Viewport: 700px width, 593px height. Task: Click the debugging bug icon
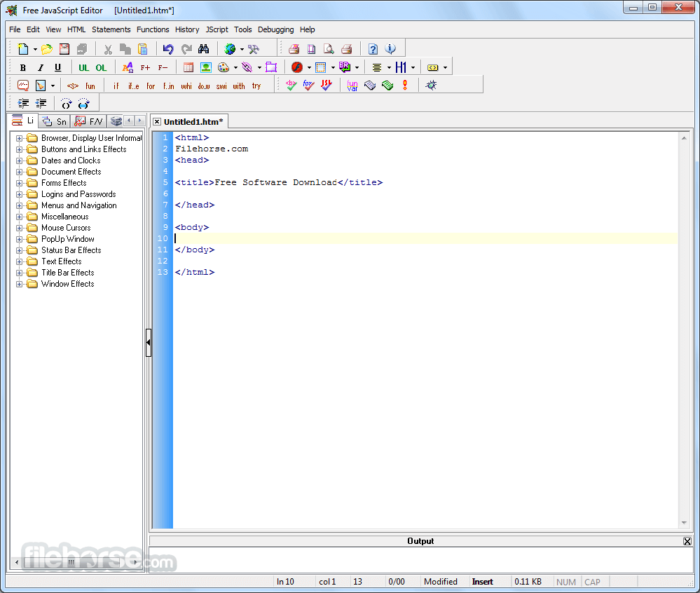click(x=431, y=86)
